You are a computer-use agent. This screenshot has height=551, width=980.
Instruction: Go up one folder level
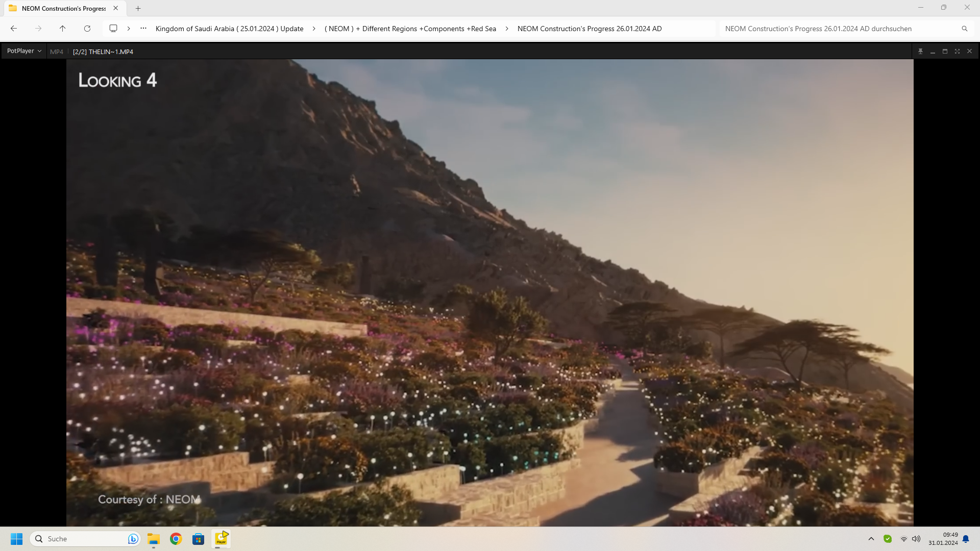[63, 29]
